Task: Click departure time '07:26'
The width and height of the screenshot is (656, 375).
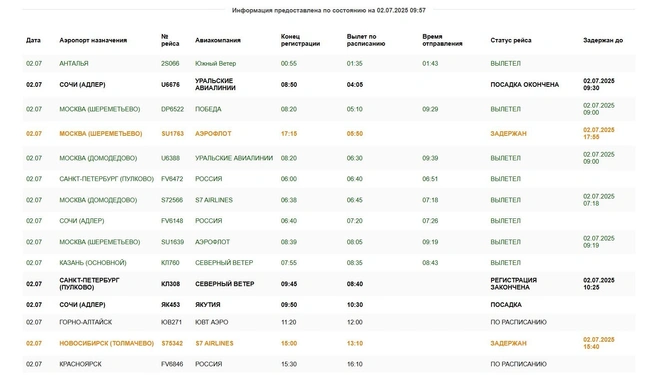Action: 430,221
